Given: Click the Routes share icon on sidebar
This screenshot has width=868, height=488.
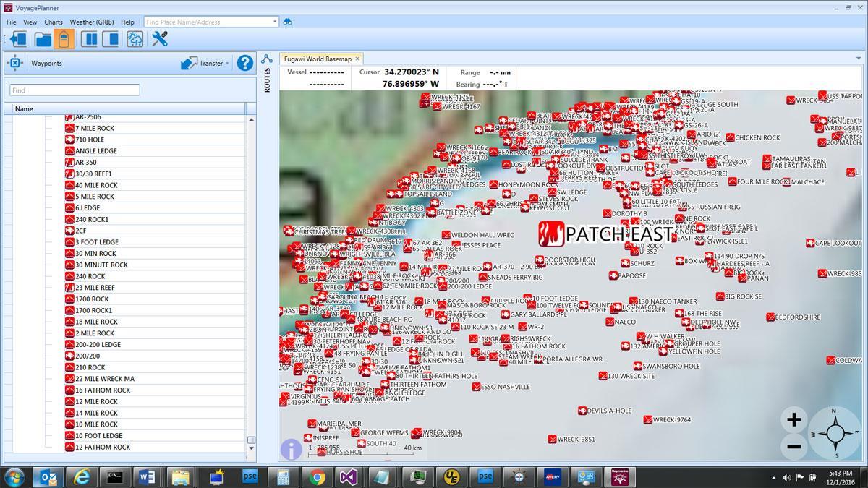Looking at the screenshot, I should (267, 59).
